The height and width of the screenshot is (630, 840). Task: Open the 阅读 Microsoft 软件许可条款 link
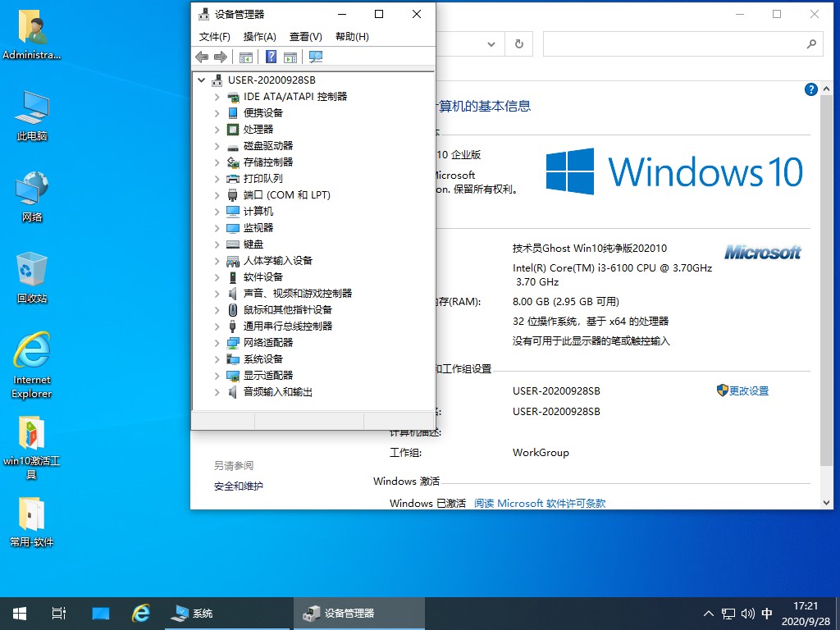tap(540, 504)
